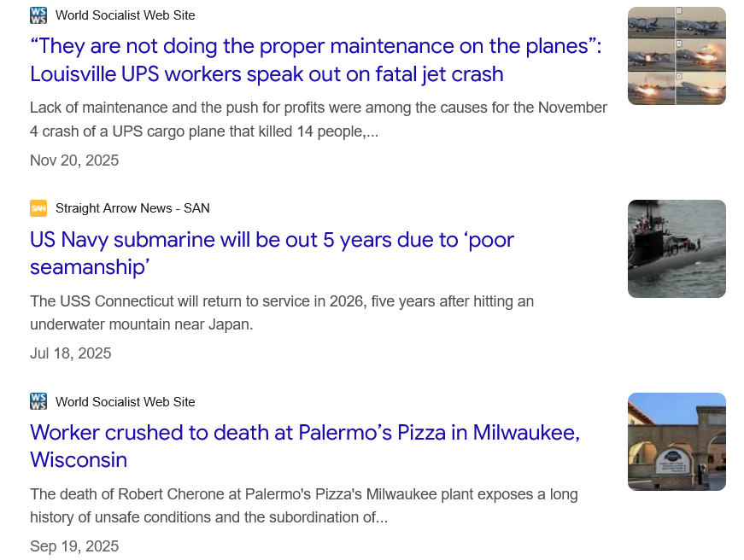Select the Straight Arrow News - SAN source name
Viewport: 744px width, 560px height.
pyautogui.click(x=132, y=208)
